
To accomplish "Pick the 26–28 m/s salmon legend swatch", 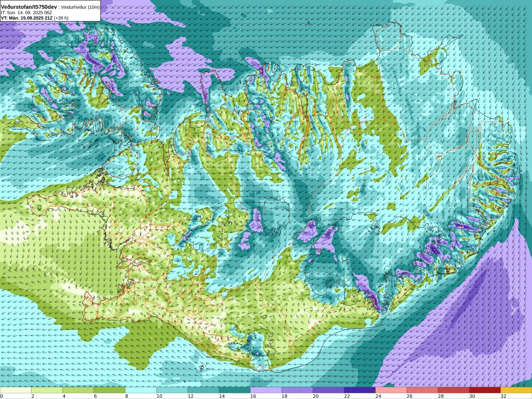I will 422,390.
